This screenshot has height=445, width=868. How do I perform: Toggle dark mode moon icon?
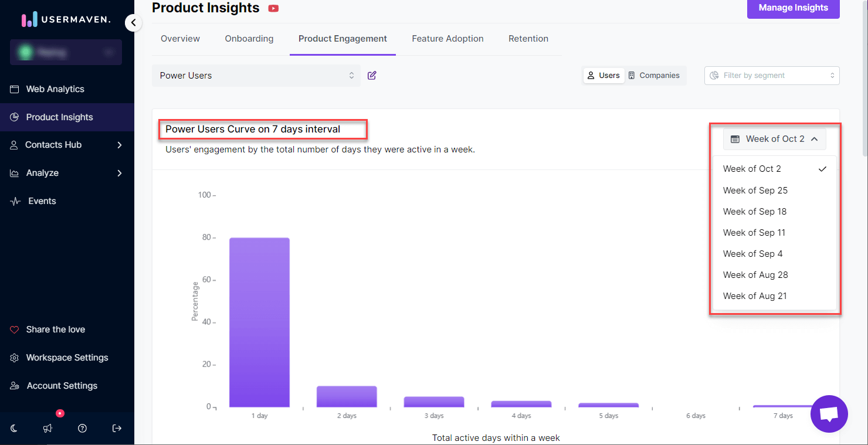pyautogui.click(x=14, y=429)
